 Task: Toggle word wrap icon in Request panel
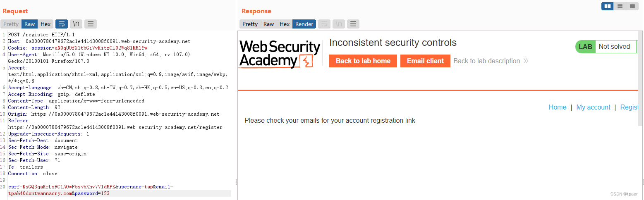[62, 24]
